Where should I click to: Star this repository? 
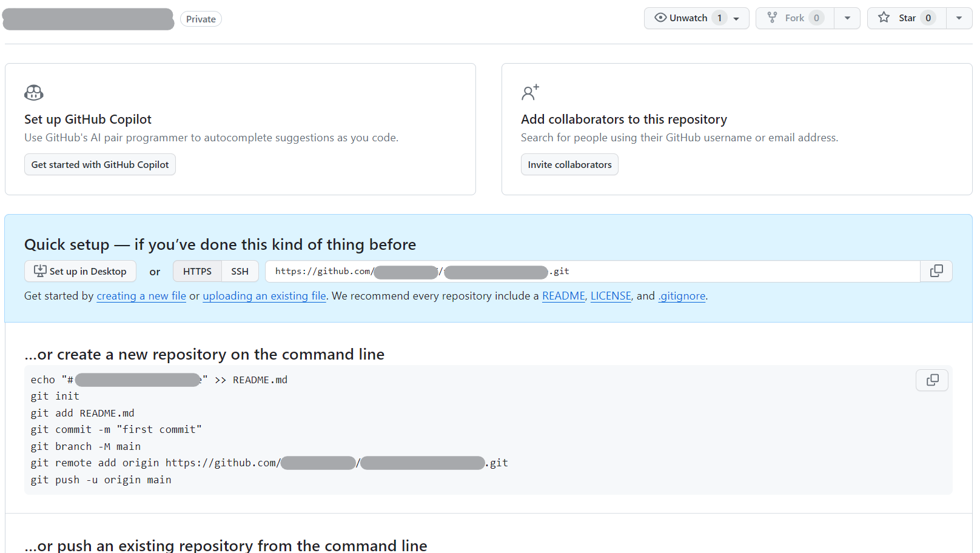906,18
